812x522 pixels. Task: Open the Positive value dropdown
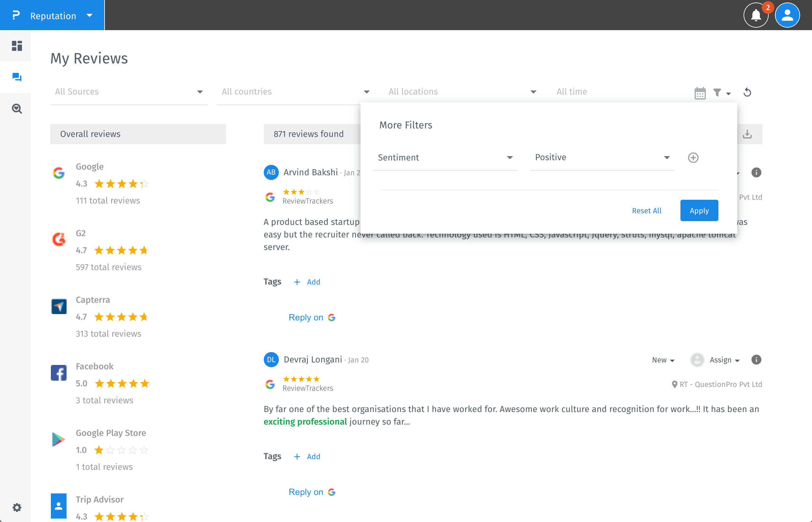coord(602,158)
